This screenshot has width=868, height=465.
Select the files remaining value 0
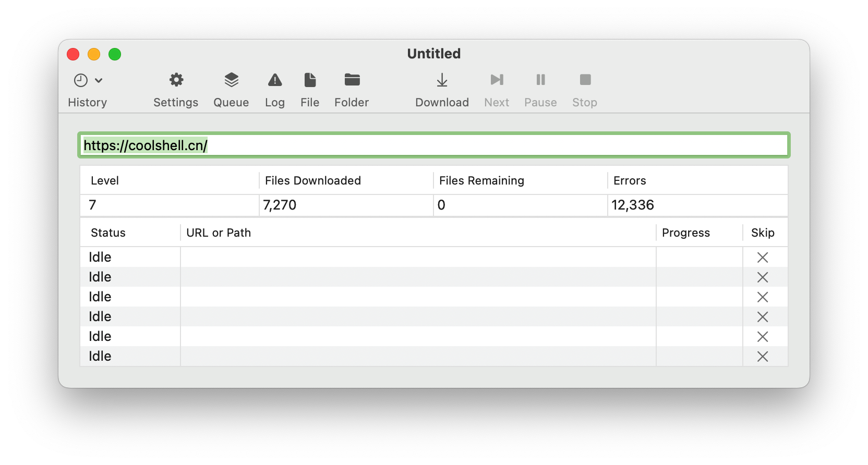(441, 205)
